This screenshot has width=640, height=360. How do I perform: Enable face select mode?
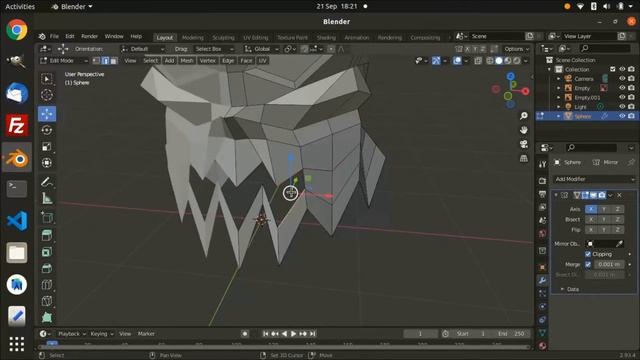coord(113,61)
